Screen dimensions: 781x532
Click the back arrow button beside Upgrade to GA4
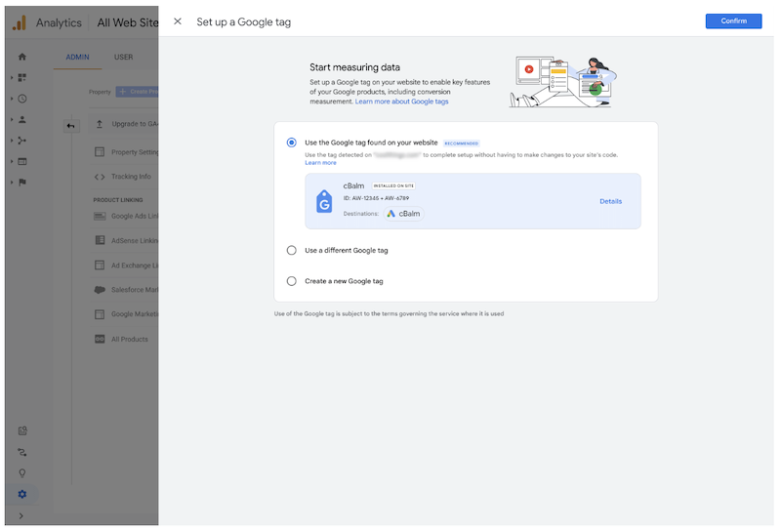70,126
